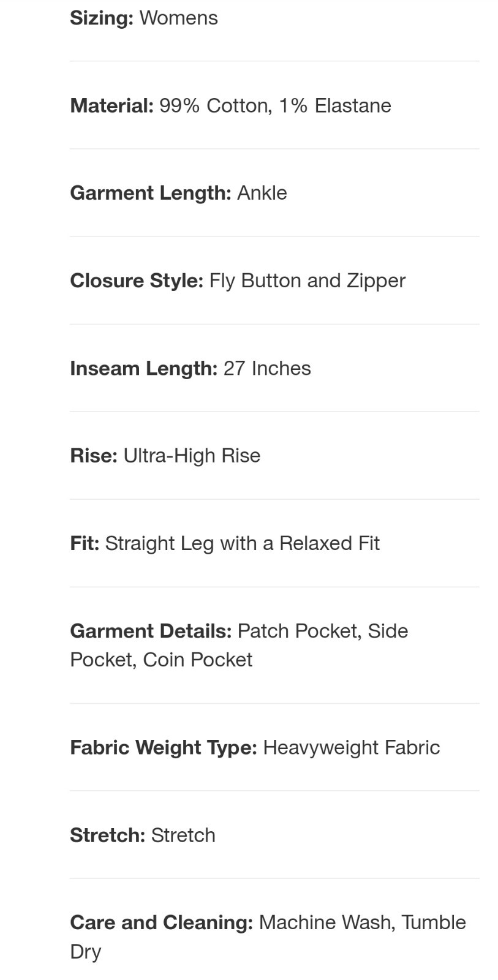The image size is (498, 980).
Task: Click the 'Ankle' length value
Action: coord(262,193)
